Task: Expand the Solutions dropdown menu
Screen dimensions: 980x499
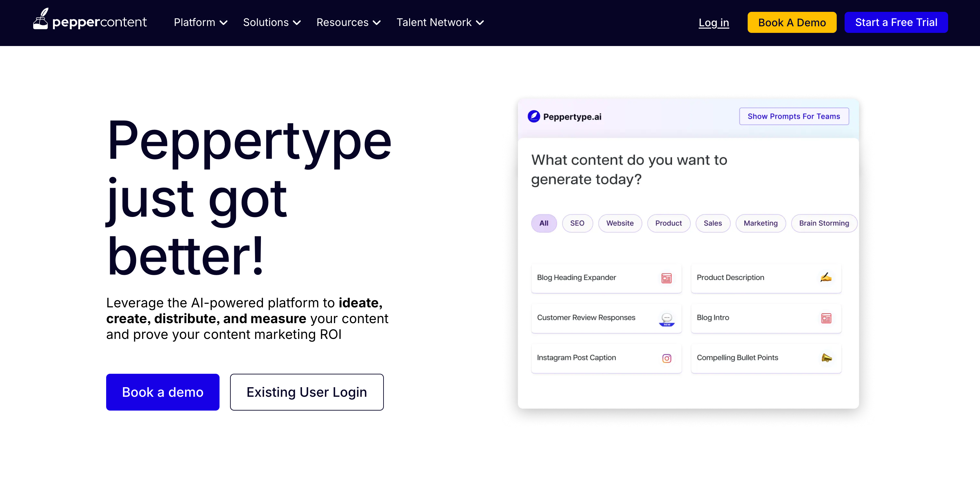Action: pyautogui.click(x=272, y=22)
